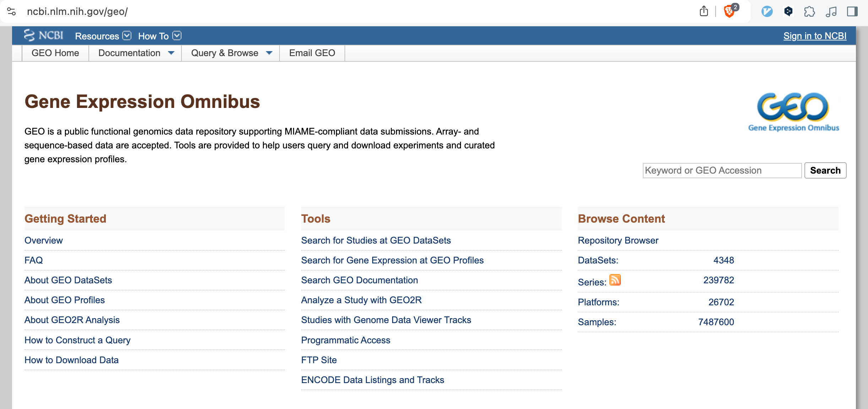Open How to Construct a Query
The width and height of the screenshot is (868, 409).
[x=77, y=340]
